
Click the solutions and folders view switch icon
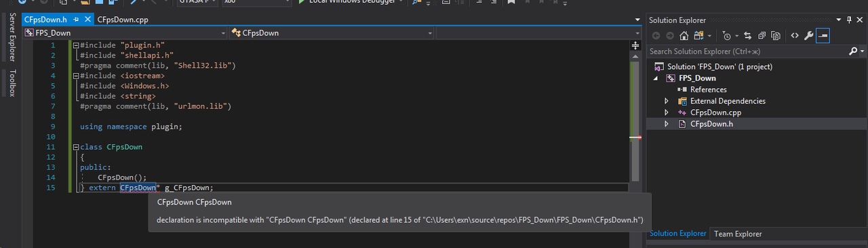coord(698,36)
